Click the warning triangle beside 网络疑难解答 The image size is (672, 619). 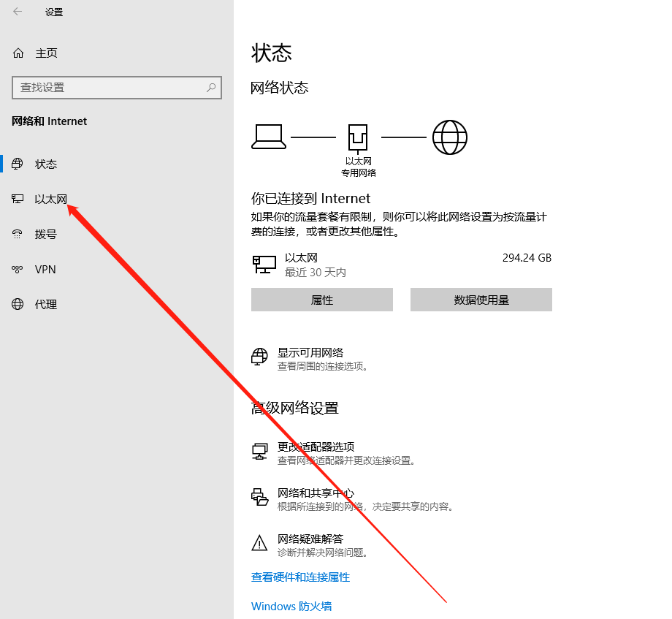click(259, 543)
